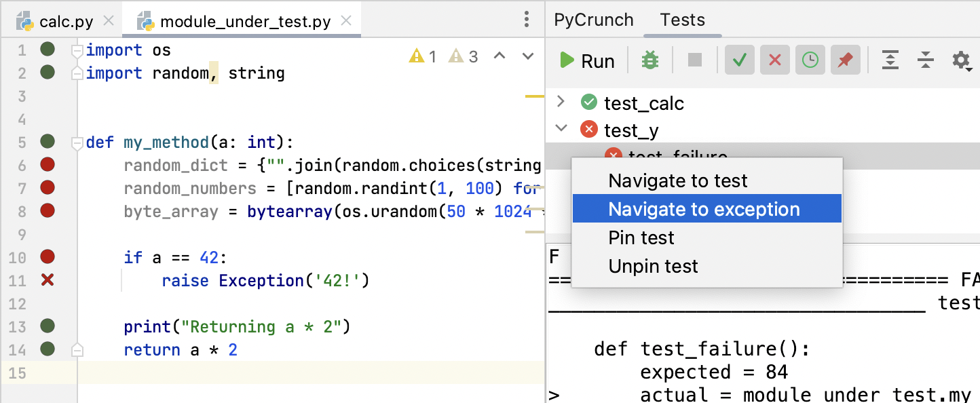This screenshot has width=980, height=403.
Task: Switch to the Tests tab
Action: pos(683,20)
